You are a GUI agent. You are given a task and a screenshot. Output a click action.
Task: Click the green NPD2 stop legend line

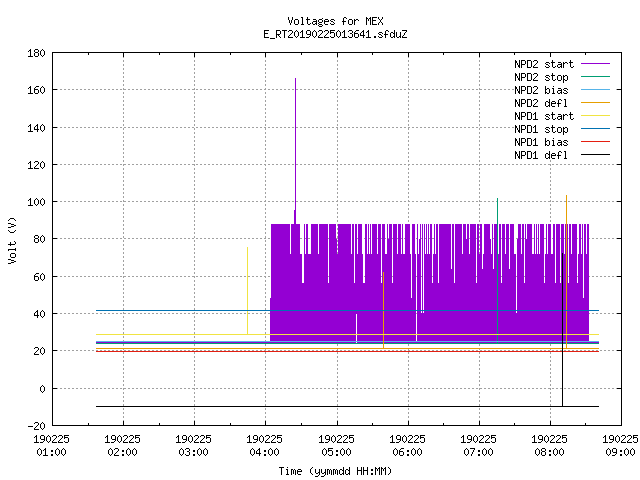[x=595, y=76]
